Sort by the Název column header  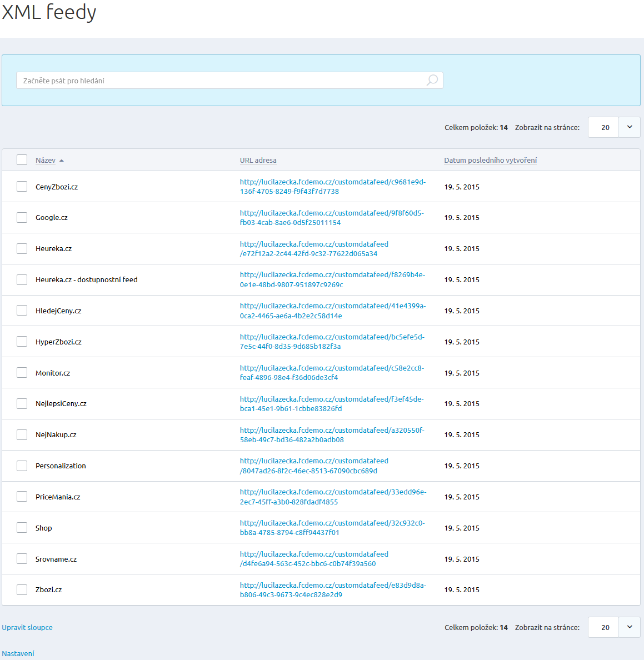click(46, 161)
